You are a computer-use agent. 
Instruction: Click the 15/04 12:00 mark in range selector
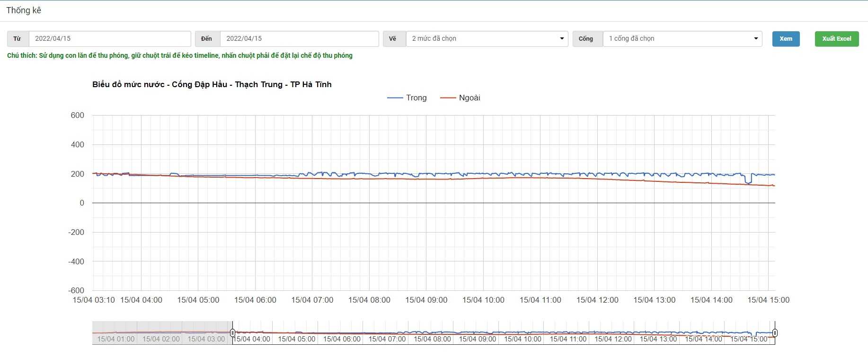tap(613, 339)
